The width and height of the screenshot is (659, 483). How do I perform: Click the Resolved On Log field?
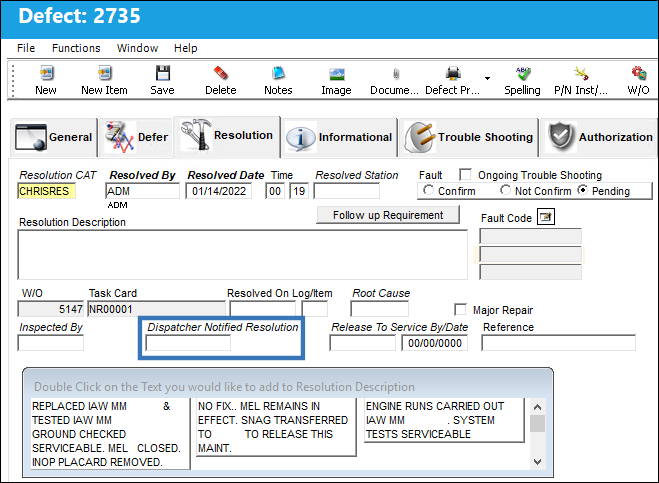coord(263,309)
